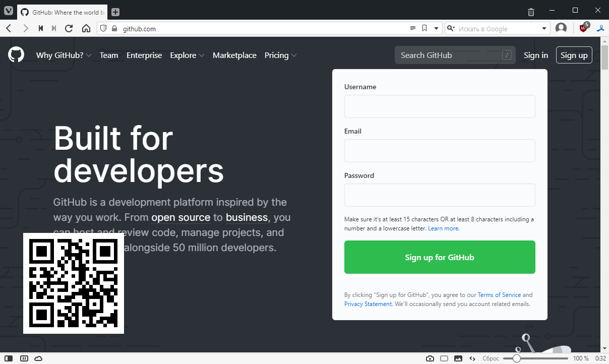Reload the current page
Image resolution: width=609 pixels, height=364 pixels.
coord(70,29)
